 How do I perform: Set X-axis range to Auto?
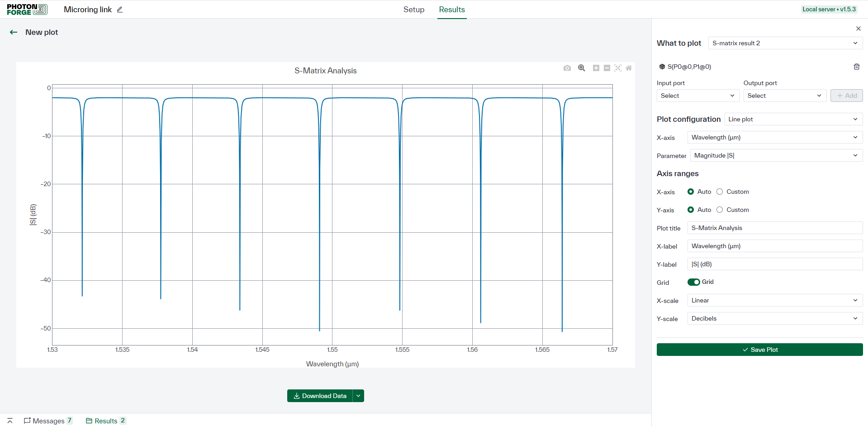(691, 192)
